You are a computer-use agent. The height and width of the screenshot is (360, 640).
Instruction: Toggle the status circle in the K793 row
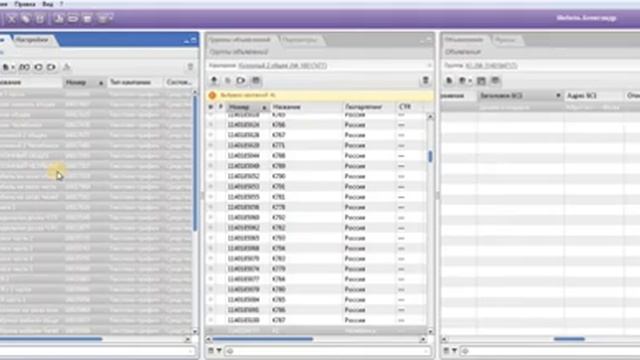click(x=211, y=238)
